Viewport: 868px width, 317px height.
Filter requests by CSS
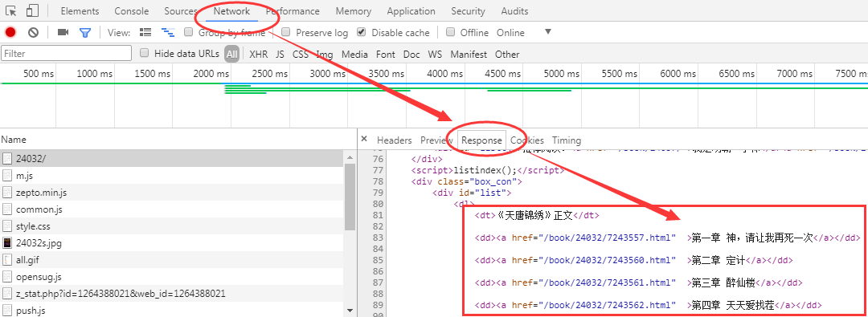(301, 55)
